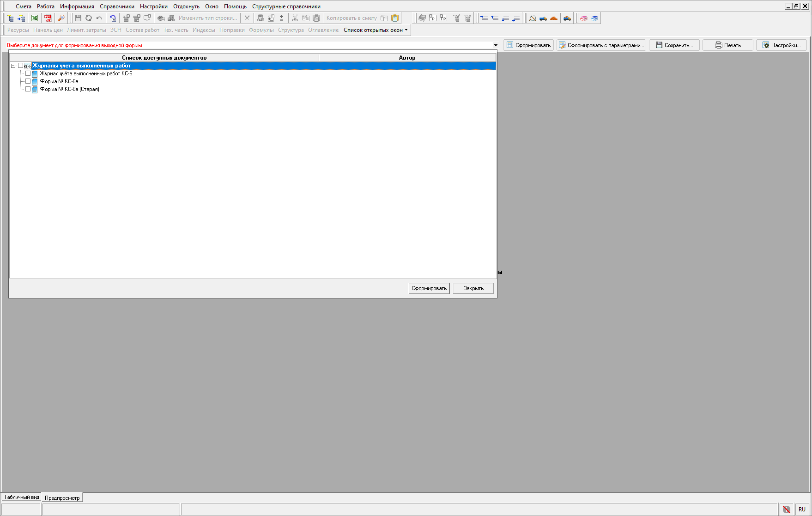Click the blue books stack icon

pos(594,18)
